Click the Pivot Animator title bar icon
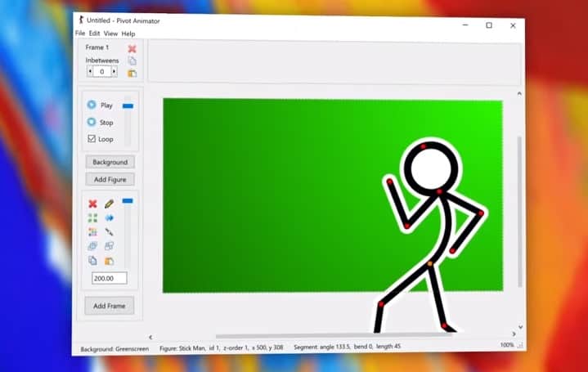Viewport: 588px width, 372px height. point(81,20)
